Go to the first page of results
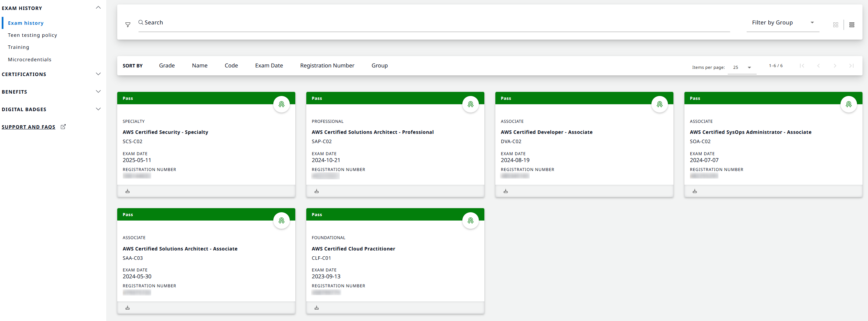The width and height of the screenshot is (868, 321). coord(802,66)
